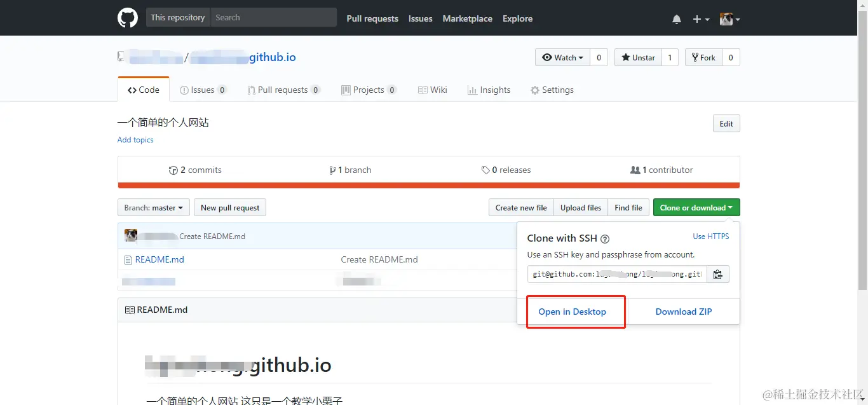Open the Settings tab
Screen dimensions: 868x405
(552, 90)
